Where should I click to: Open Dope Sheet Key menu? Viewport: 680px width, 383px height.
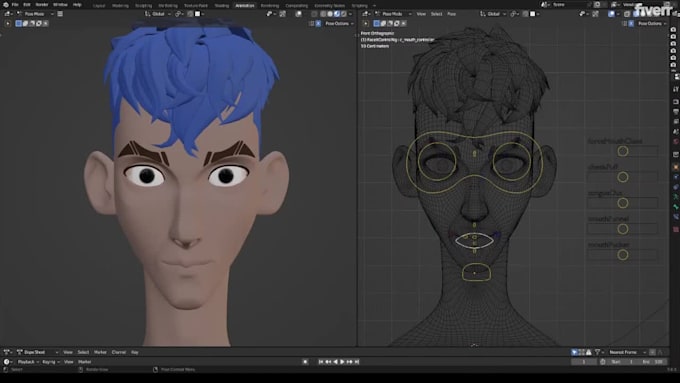(x=135, y=352)
